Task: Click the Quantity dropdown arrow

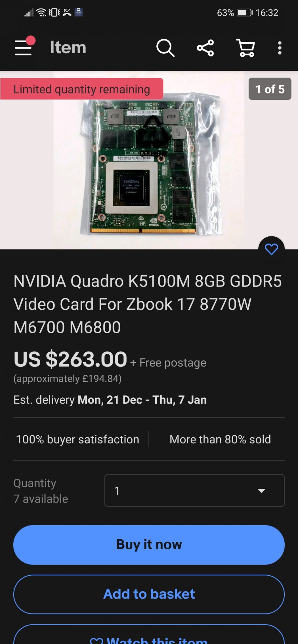Action: coord(262,491)
